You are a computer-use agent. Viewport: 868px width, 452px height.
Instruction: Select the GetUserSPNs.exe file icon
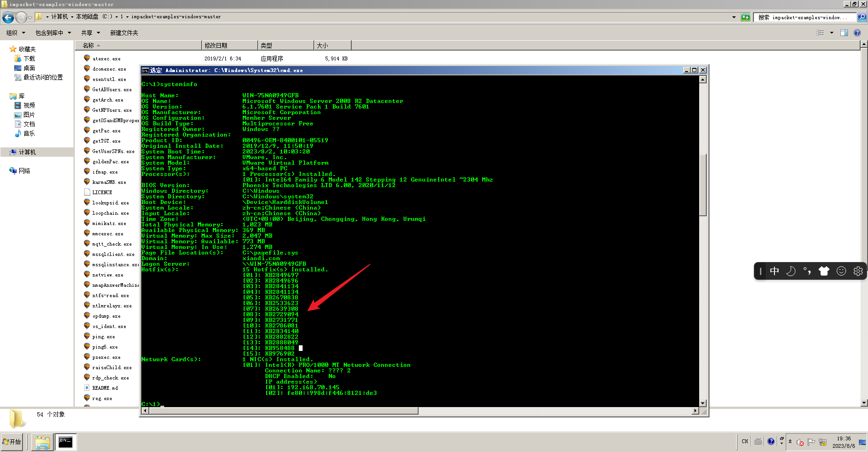[x=87, y=151]
